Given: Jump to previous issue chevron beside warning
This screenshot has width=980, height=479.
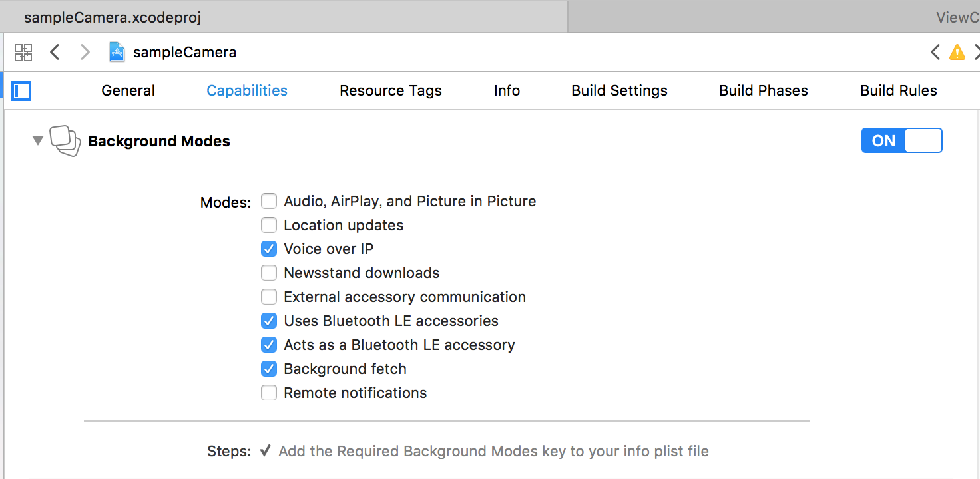Looking at the screenshot, I should coord(935,52).
